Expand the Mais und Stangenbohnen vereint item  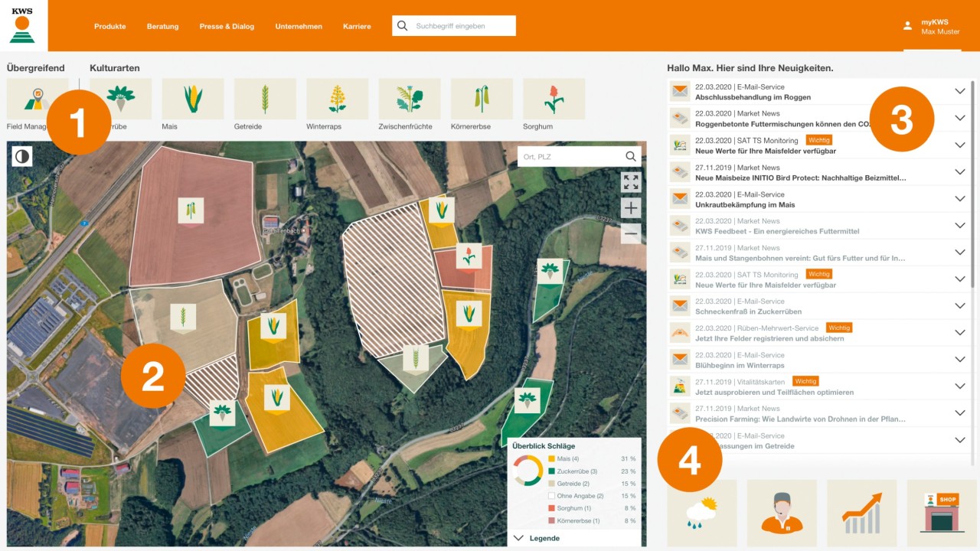point(960,252)
